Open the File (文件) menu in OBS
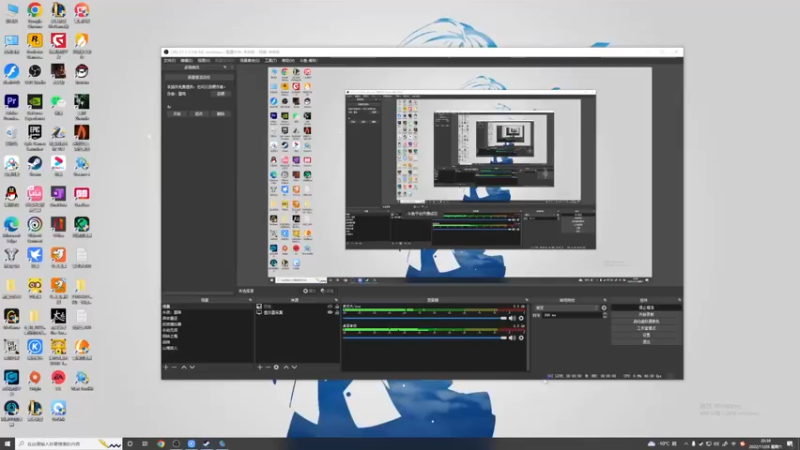The width and height of the screenshot is (800, 450). coord(169,60)
